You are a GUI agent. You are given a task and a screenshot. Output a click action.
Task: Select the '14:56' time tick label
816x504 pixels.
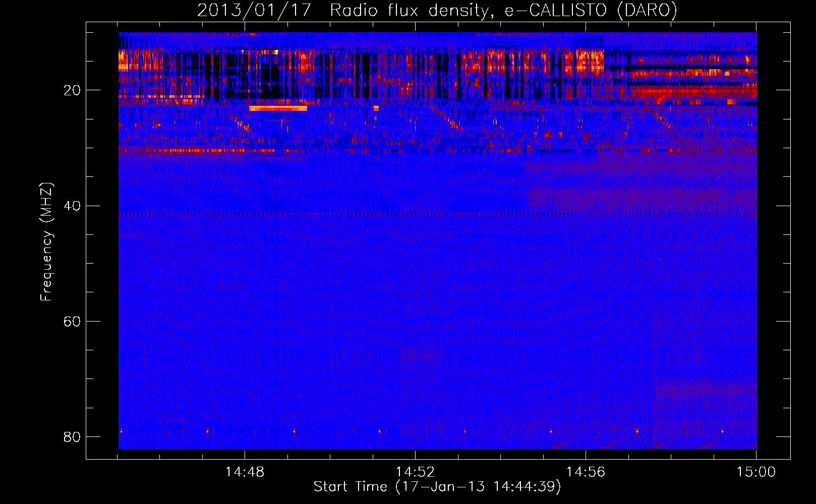pyautogui.click(x=586, y=472)
